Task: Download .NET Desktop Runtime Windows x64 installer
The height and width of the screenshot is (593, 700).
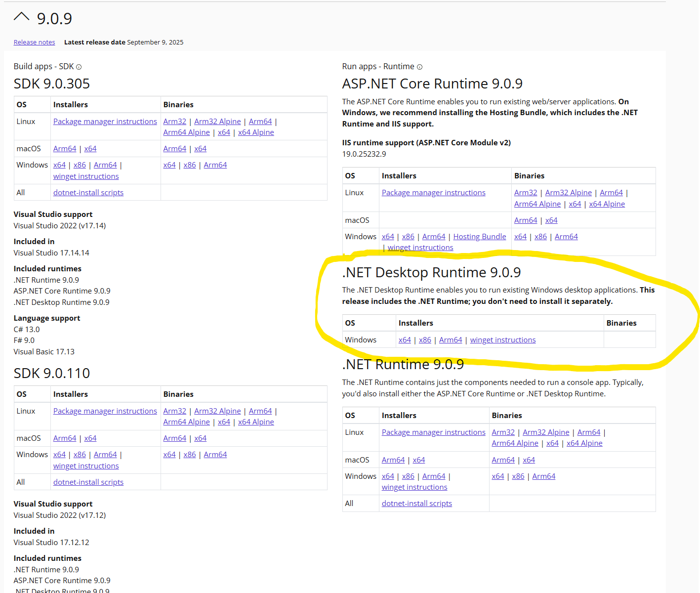Action: coord(405,340)
